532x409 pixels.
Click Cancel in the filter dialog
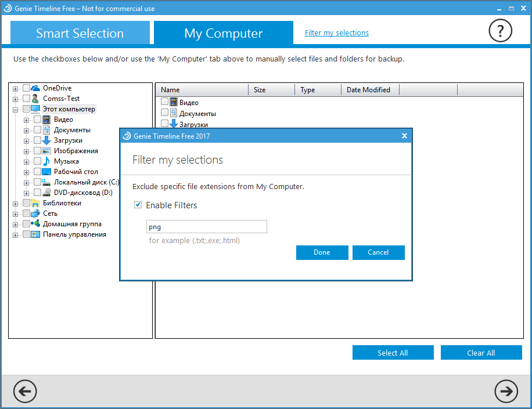click(x=378, y=252)
